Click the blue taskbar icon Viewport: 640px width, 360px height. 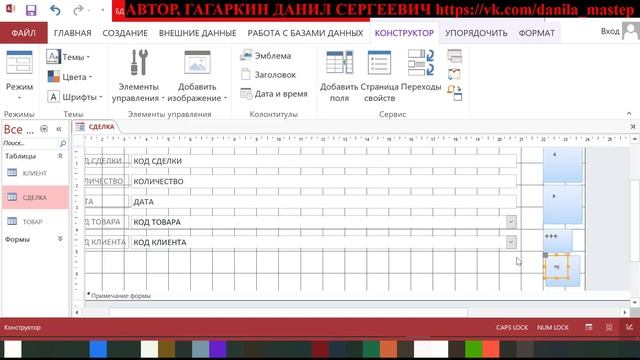click(x=98, y=349)
